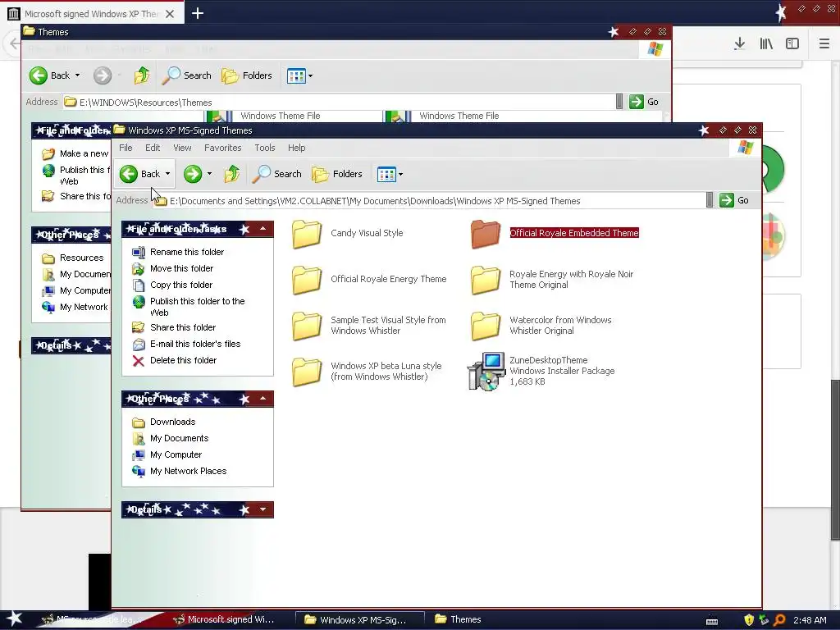Screen dimensions: 840x630
Task: Select Windows XP beta Luna style folder
Action: (367, 372)
